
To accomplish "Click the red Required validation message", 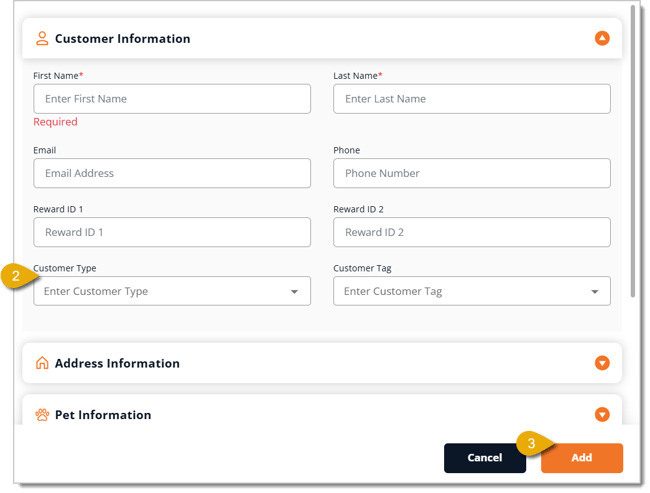I will pyautogui.click(x=55, y=122).
